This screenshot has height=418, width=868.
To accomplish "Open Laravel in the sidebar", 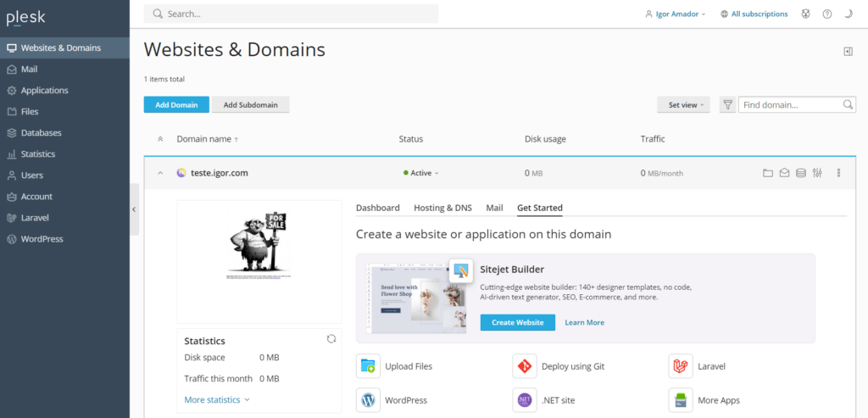I will click(x=64, y=218).
